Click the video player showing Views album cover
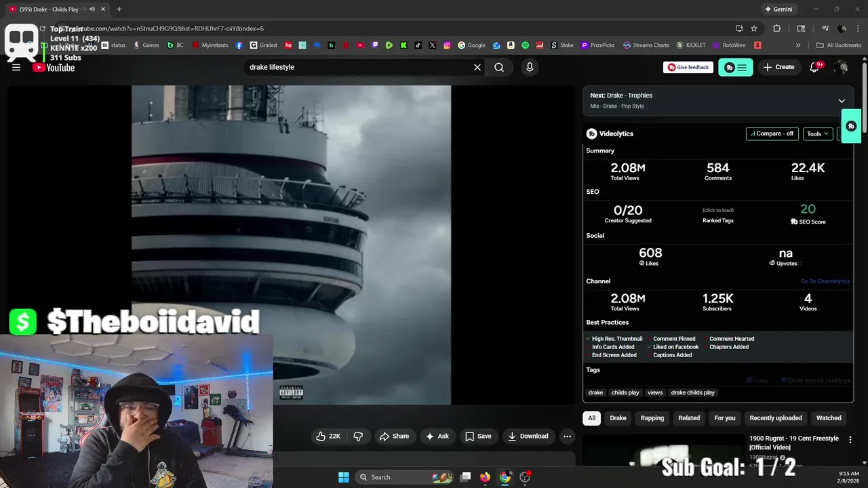The width and height of the screenshot is (868, 488). [291, 245]
